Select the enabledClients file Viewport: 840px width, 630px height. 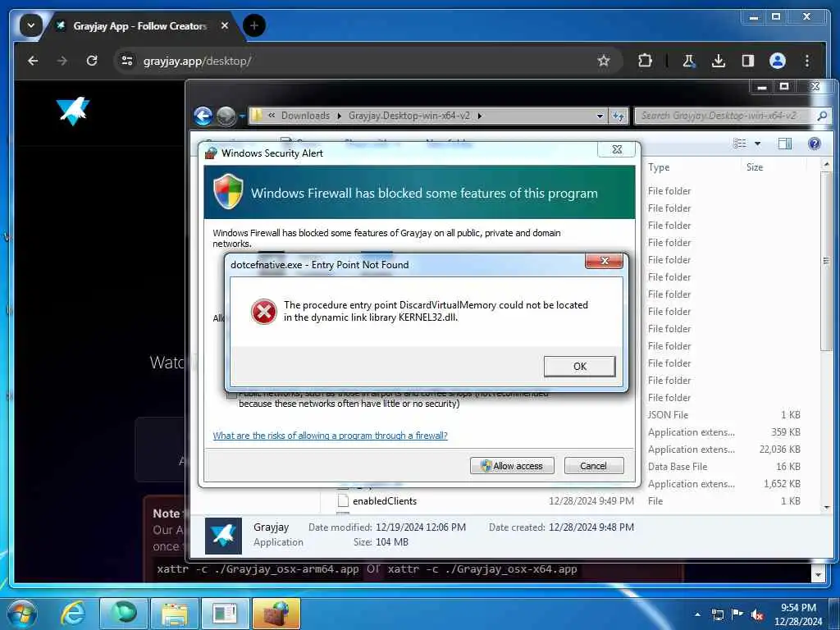[x=384, y=501]
